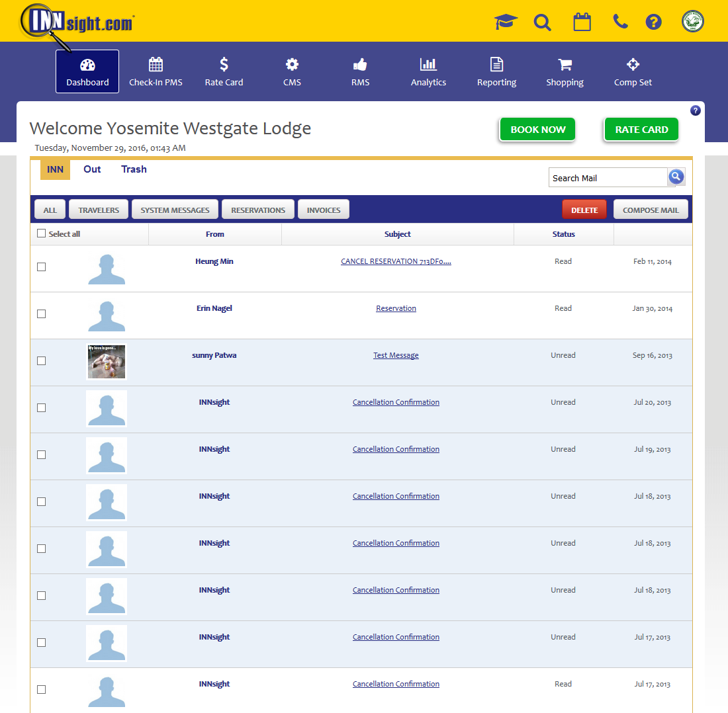Open the Rate Card dollar icon
This screenshot has width=728, height=713.
[x=224, y=71]
